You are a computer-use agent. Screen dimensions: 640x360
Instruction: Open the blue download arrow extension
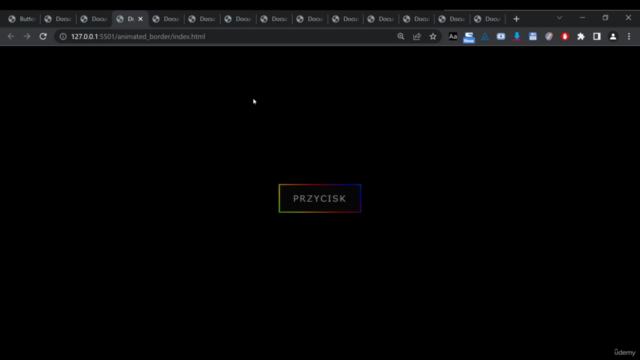click(x=517, y=36)
